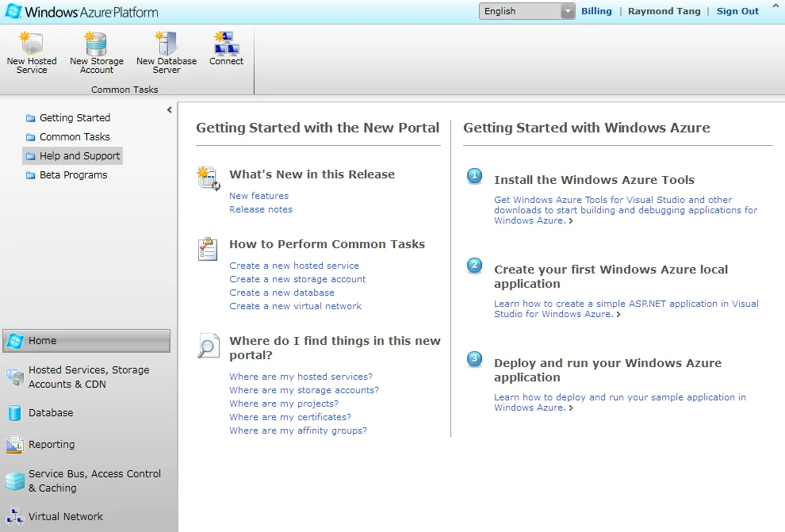Click the New Database Server icon
Screen dimensions: 785x532
click(x=167, y=44)
